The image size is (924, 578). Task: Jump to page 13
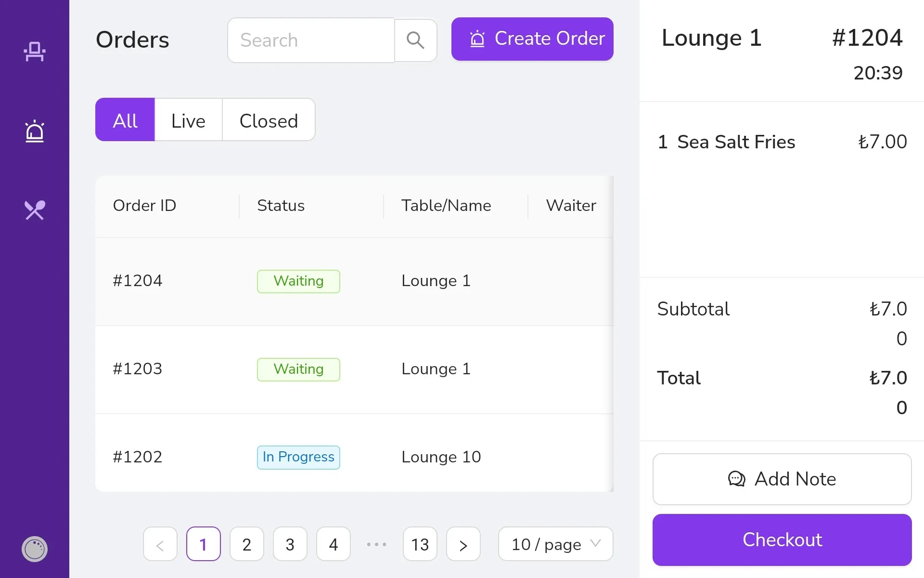(x=420, y=544)
